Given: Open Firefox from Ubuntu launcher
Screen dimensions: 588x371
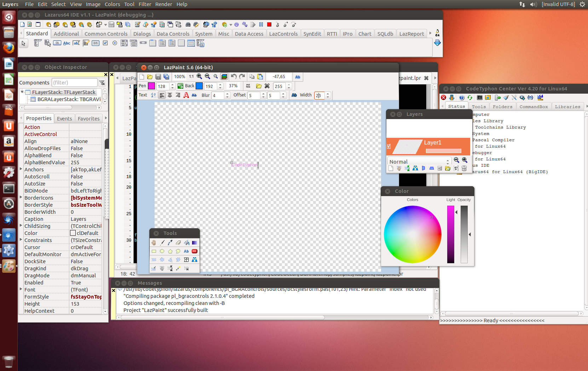Looking at the screenshot, I should pyautogui.click(x=8, y=48).
